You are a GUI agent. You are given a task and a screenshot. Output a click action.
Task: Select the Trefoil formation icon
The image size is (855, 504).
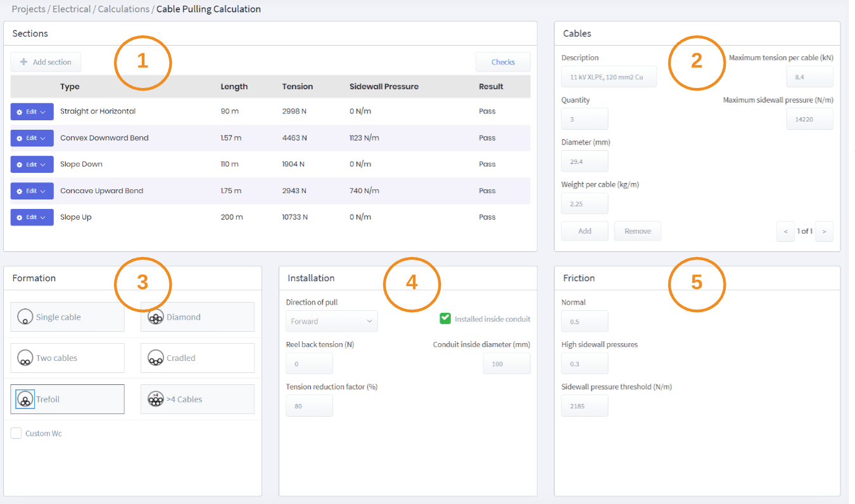tap(25, 399)
